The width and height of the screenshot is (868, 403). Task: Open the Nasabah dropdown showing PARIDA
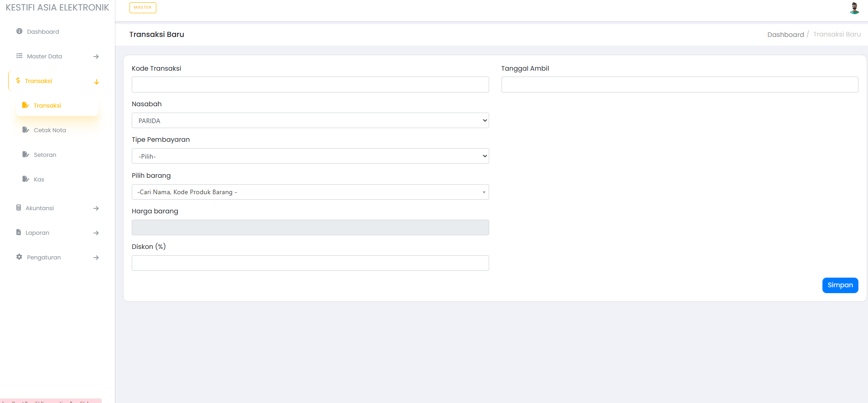click(310, 120)
